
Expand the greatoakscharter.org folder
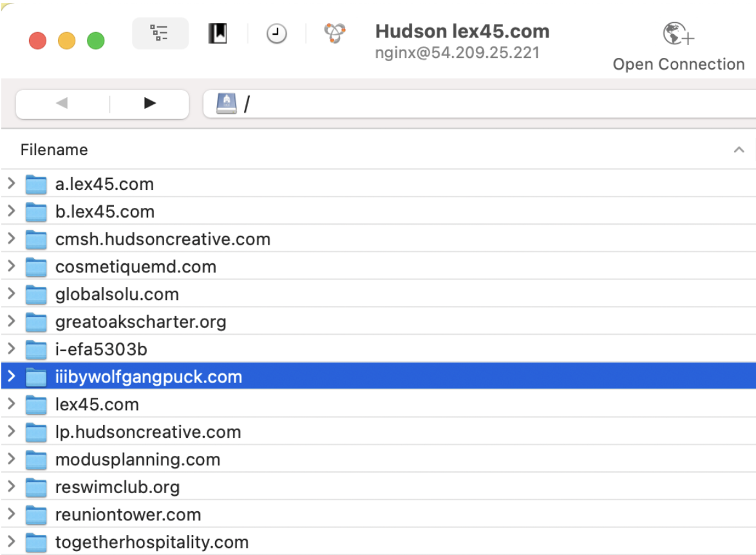pyautogui.click(x=12, y=321)
